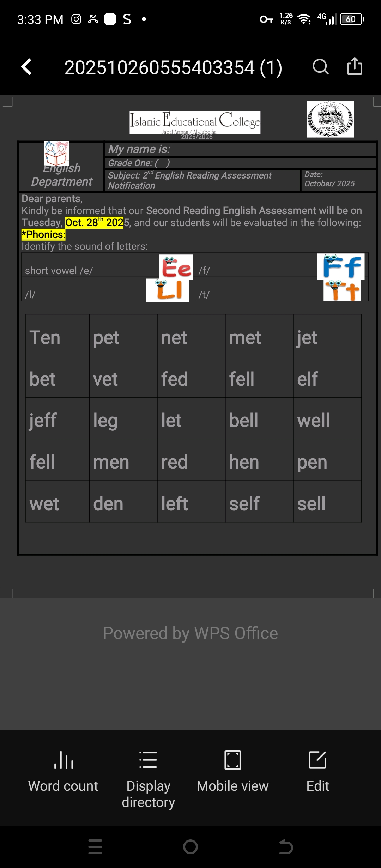The image size is (381, 868).
Task: Tap the document title text
Action: (x=173, y=67)
